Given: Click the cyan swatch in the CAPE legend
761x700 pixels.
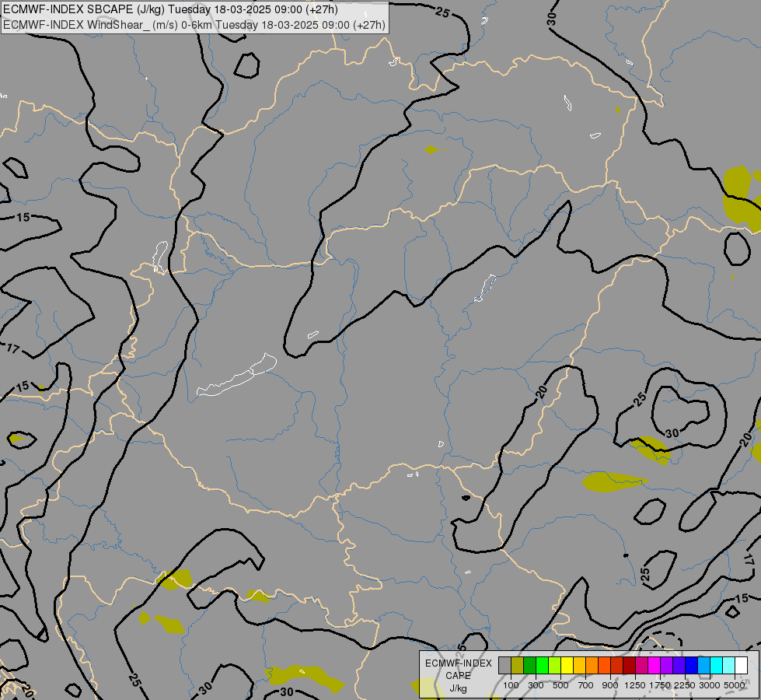Looking at the screenshot, I should pyautogui.click(x=716, y=666).
